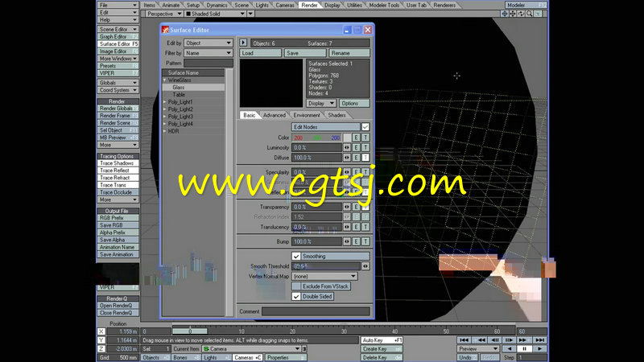Image resolution: width=644 pixels, height=362 pixels.
Task: Pause the animation playback
Action: click(x=524, y=349)
